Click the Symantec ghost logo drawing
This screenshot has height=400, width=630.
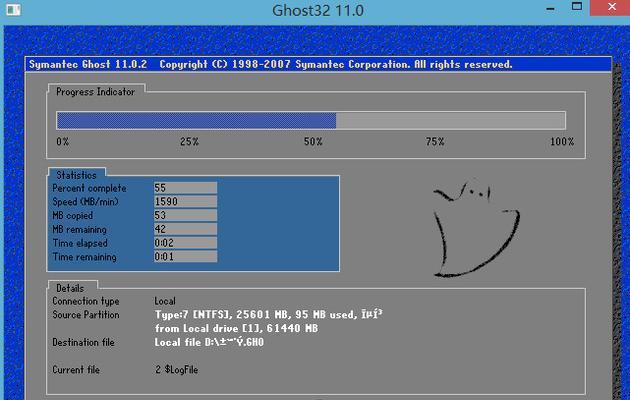tap(477, 229)
